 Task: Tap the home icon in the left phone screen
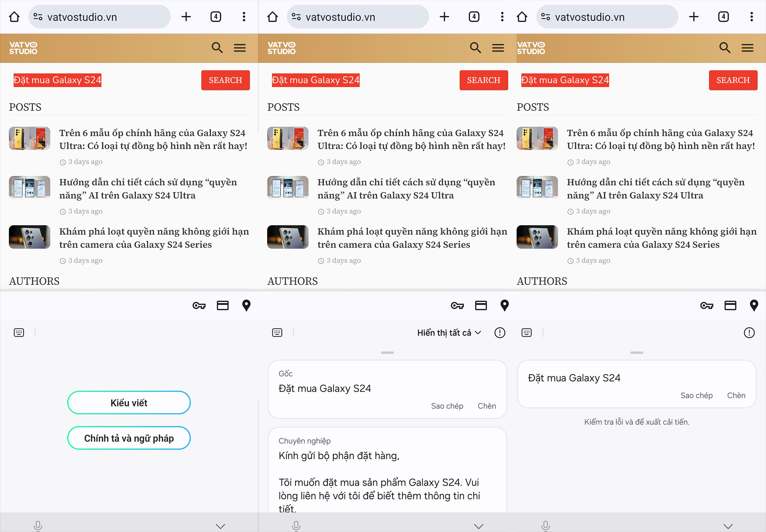[x=14, y=17]
